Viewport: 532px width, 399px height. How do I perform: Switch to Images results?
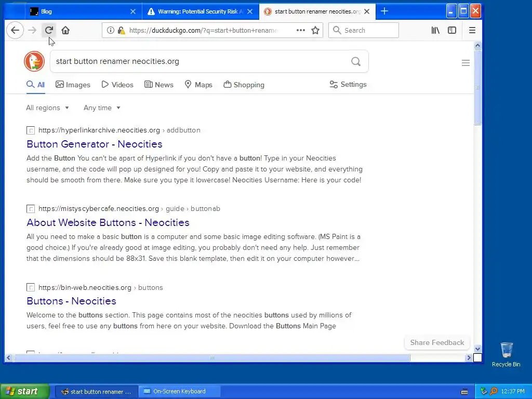tap(73, 85)
